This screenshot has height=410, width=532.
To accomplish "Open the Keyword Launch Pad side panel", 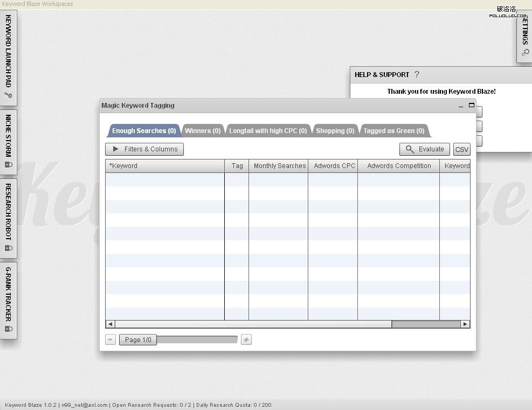I will [x=8, y=57].
